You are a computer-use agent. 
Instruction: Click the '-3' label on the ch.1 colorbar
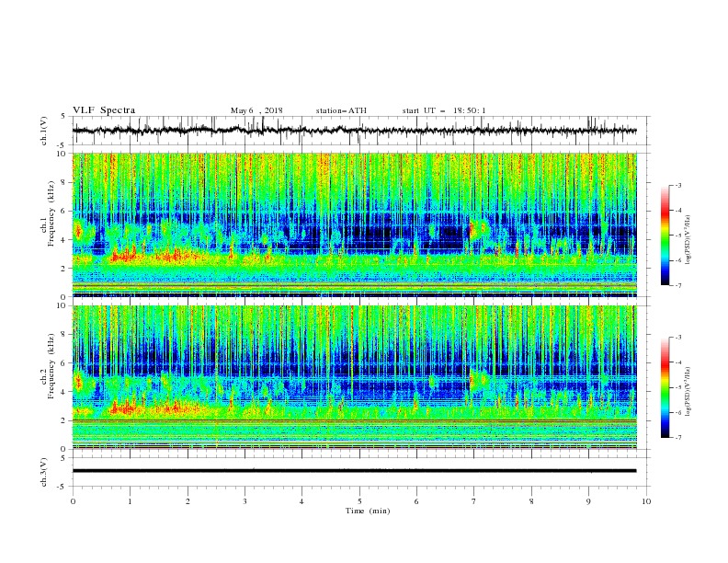tap(677, 185)
